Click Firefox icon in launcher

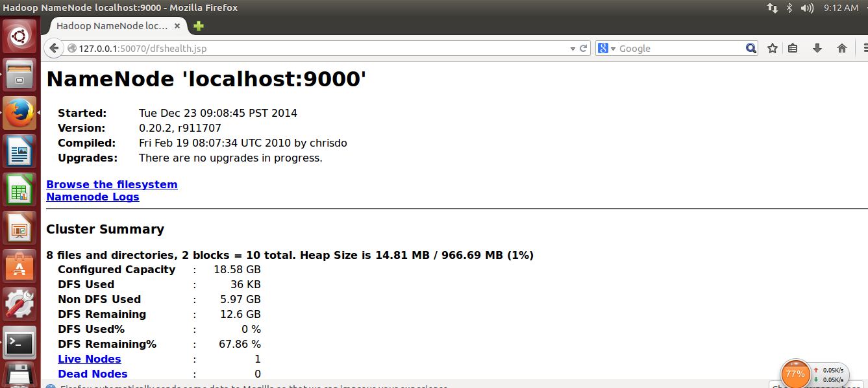tap(19, 113)
